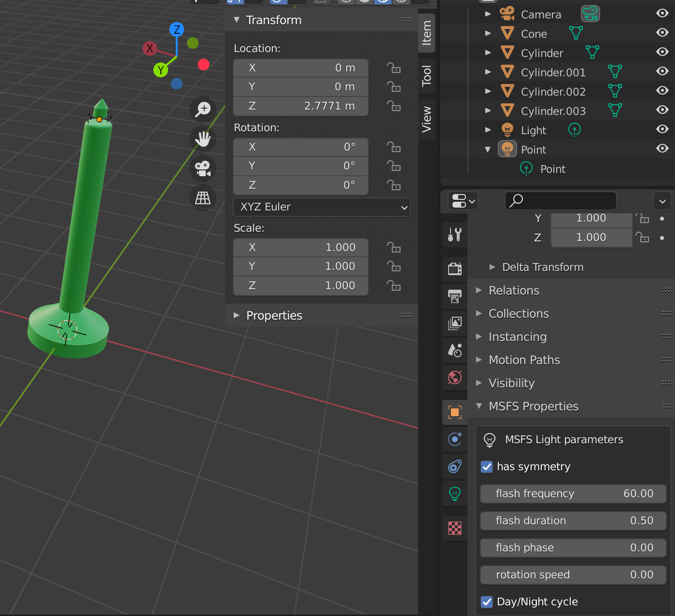Expand the Relations panel
Image resolution: width=675 pixels, height=616 pixels.
coord(479,290)
